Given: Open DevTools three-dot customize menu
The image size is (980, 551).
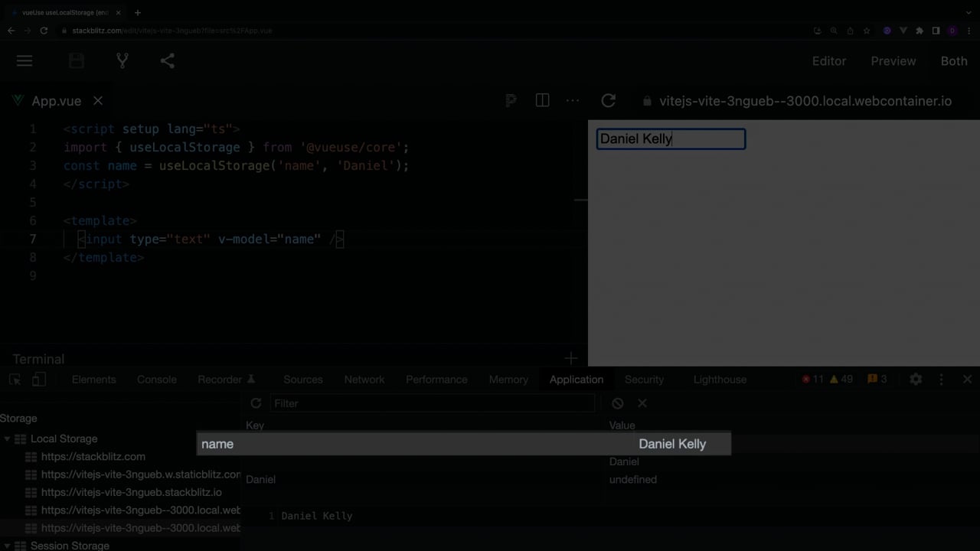Looking at the screenshot, I should (x=942, y=380).
